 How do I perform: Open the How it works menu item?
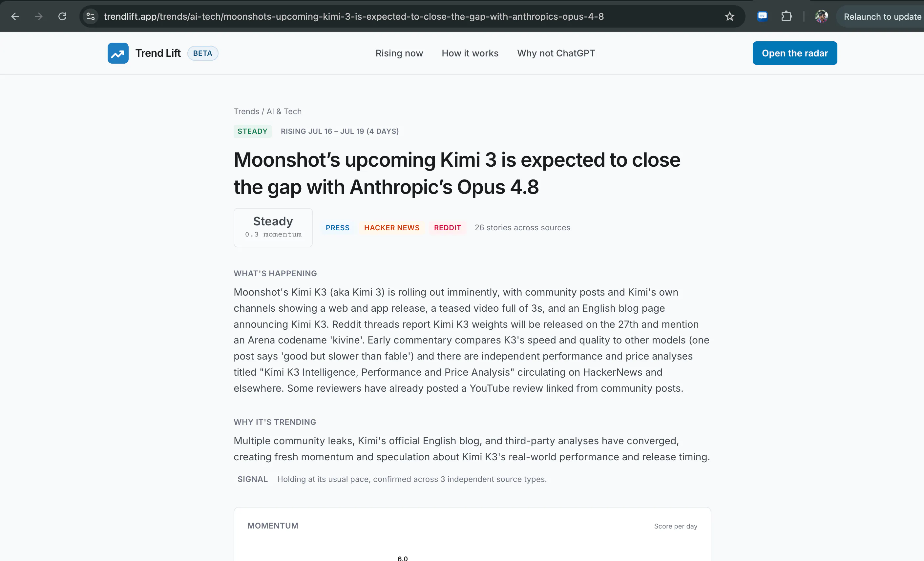[470, 53]
